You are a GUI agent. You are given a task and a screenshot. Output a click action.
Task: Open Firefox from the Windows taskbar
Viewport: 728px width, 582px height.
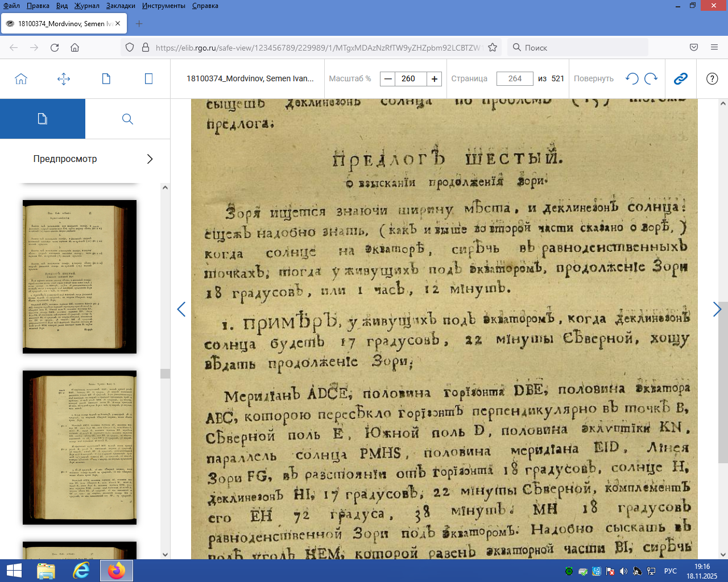pos(117,571)
